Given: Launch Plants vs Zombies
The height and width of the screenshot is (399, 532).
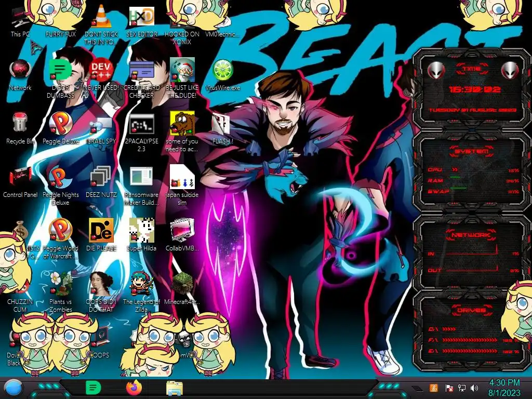Looking at the screenshot, I should click(x=61, y=284).
